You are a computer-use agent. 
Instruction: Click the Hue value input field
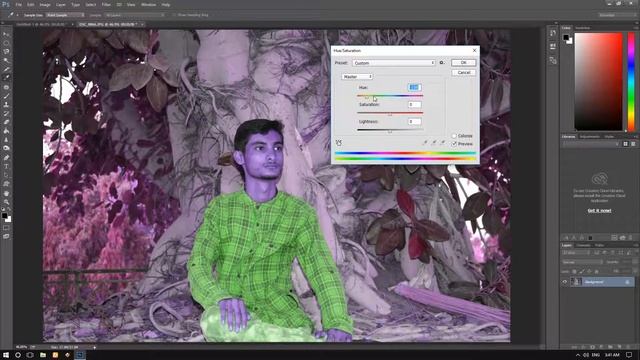(x=414, y=87)
